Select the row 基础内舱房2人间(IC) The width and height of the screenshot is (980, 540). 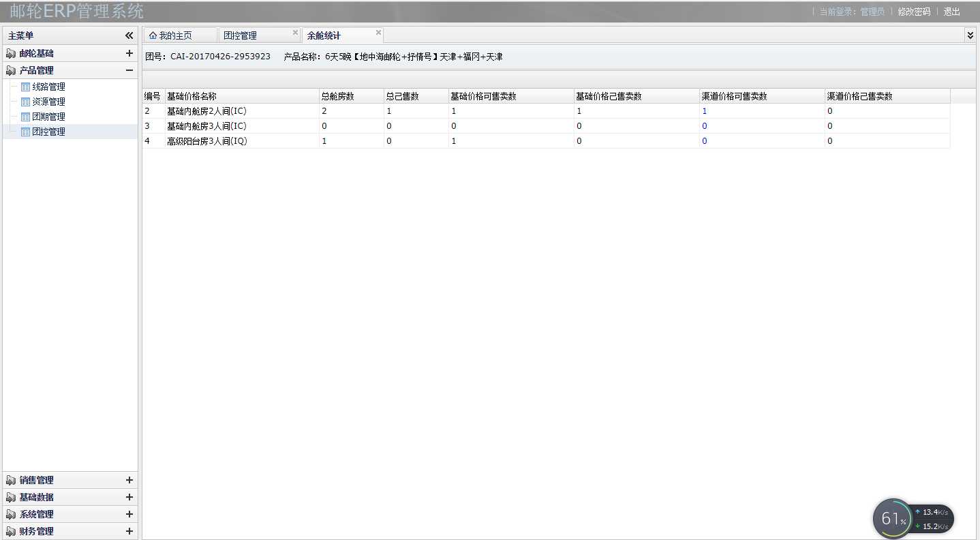(x=546, y=110)
